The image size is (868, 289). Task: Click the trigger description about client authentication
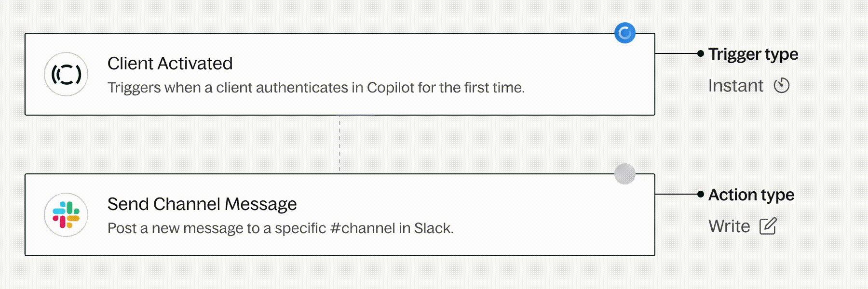(316, 88)
